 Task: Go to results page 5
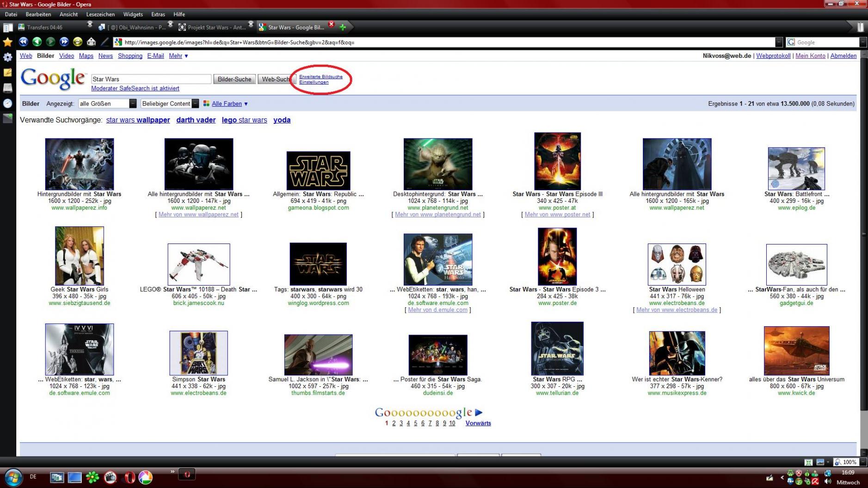pyautogui.click(x=415, y=423)
